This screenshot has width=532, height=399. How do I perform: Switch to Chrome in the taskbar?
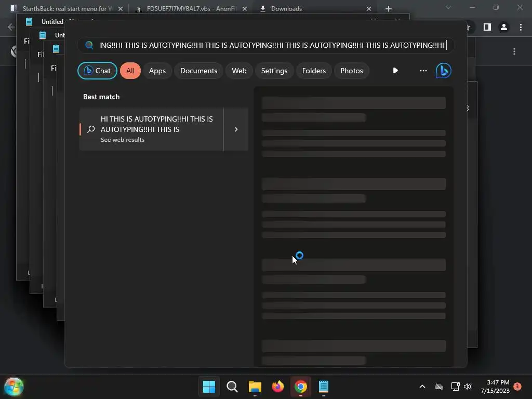[x=301, y=387]
